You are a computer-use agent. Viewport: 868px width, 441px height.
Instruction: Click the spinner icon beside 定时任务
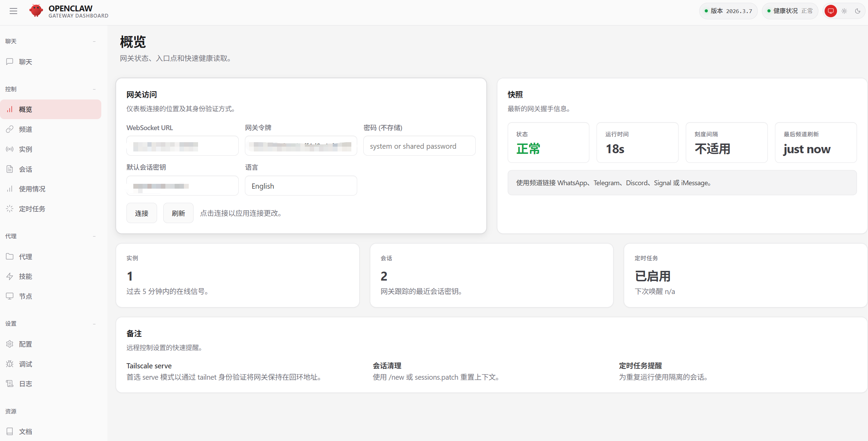click(10, 209)
